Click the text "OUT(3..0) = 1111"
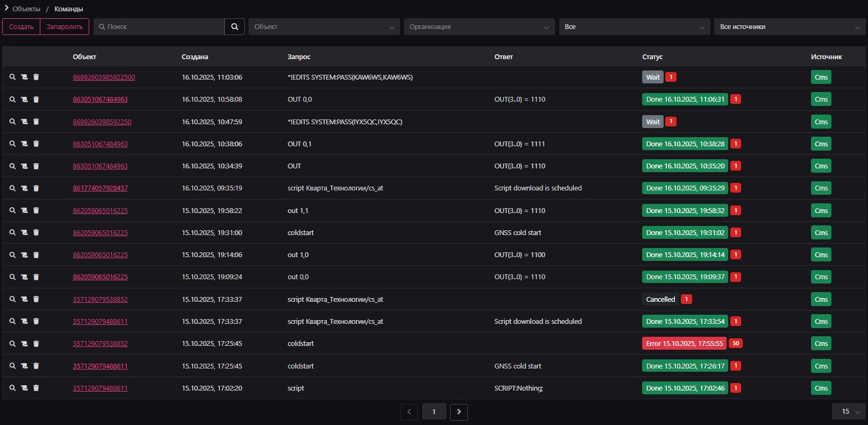The image size is (868, 425). [x=520, y=144]
